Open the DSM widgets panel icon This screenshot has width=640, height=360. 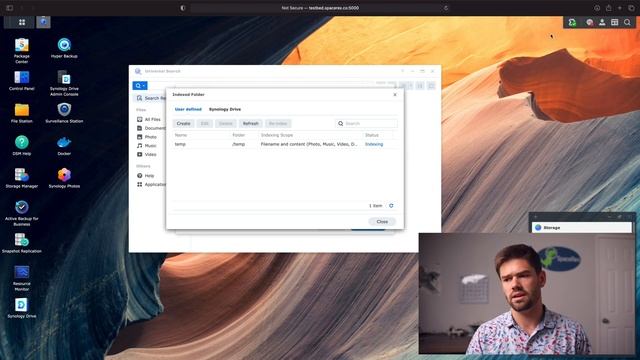point(615,22)
